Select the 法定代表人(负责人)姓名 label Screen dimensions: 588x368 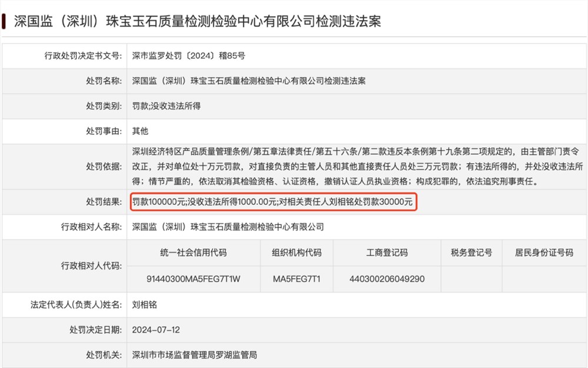point(76,305)
